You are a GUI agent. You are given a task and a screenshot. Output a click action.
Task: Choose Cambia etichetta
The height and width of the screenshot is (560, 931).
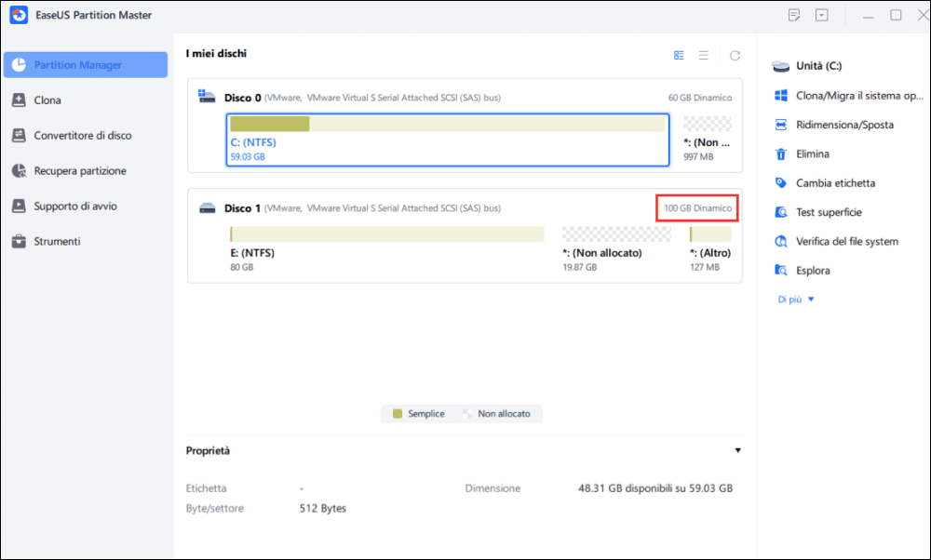[x=825, y=182]
